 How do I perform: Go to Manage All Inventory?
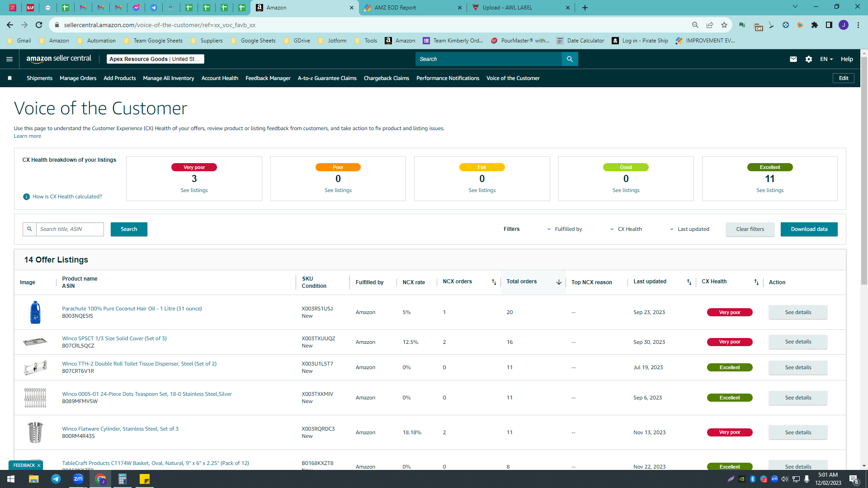coord(169,78)
